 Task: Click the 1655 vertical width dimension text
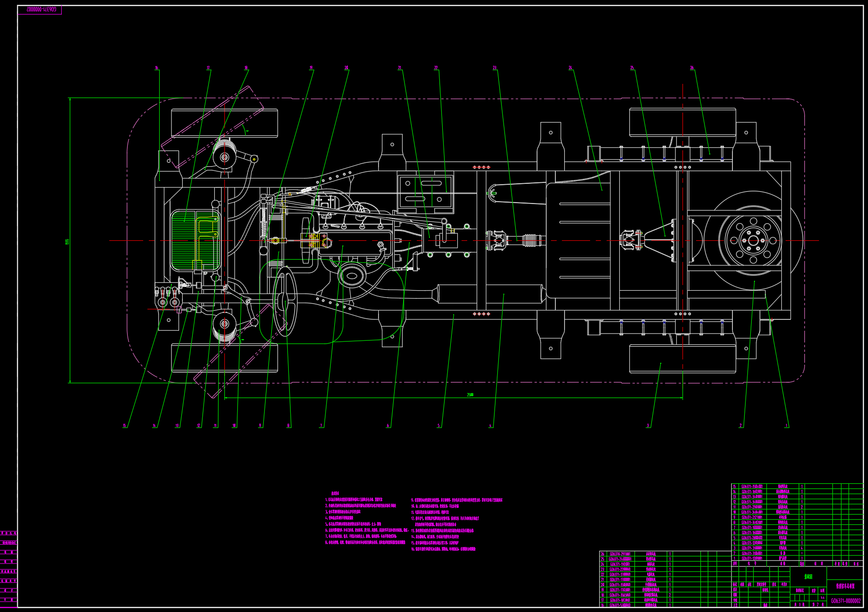(67, 241)
